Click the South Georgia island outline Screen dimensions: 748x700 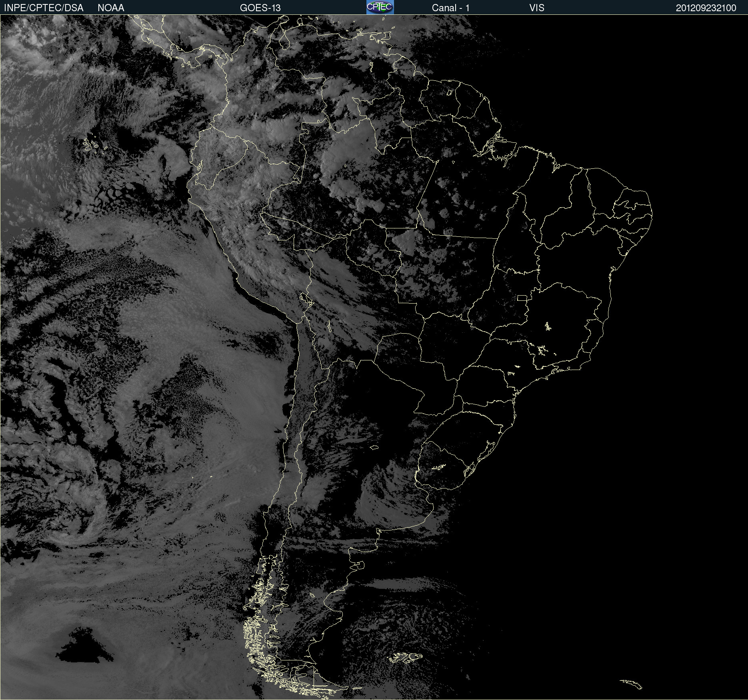click(x=631, y=684)
